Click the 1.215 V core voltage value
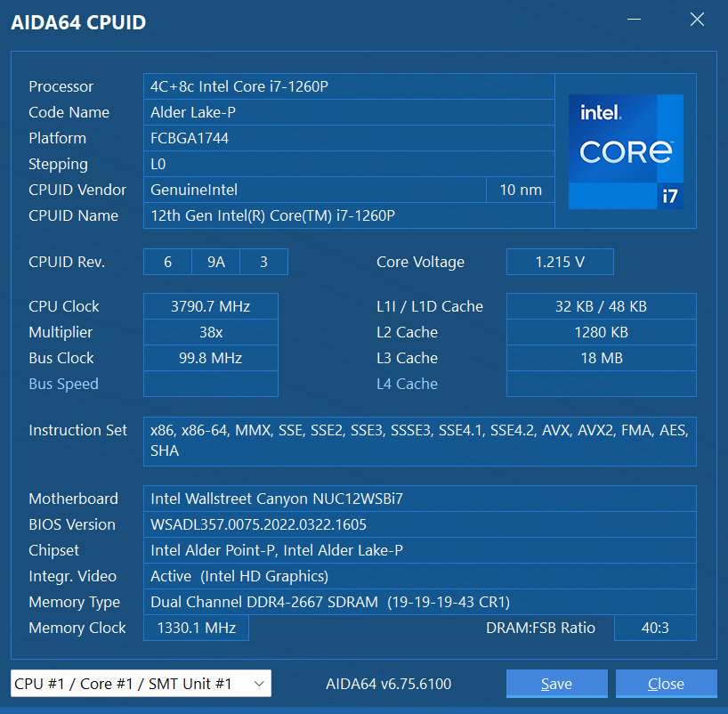Image resolution: width=728 pixels, height=714 pixels. pos(560,262)
